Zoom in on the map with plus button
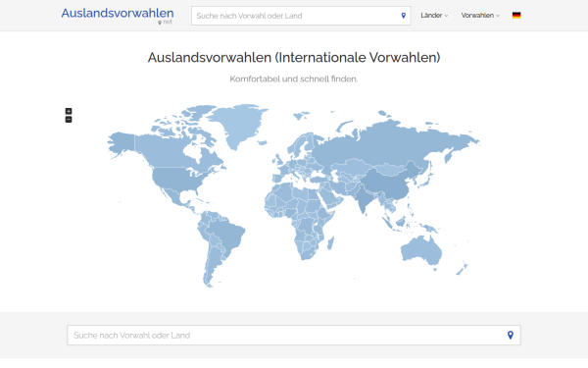The image size is (588, 368). click(x=69, y=111)
